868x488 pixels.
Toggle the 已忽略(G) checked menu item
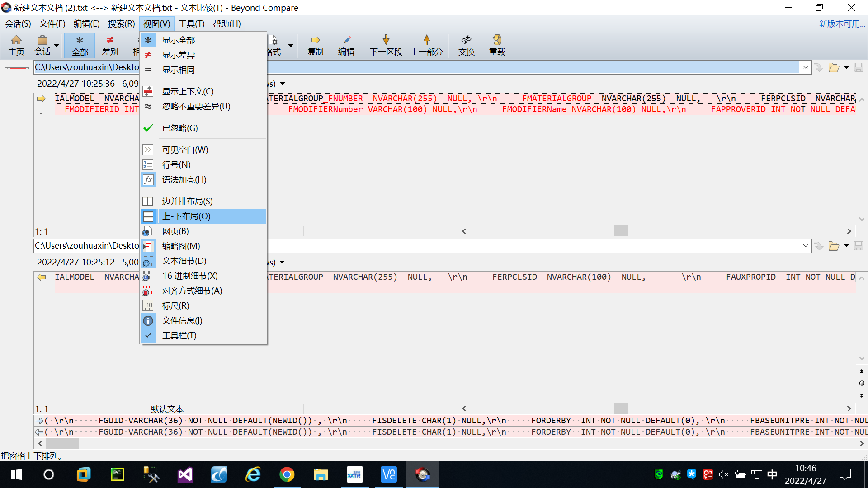180,128
